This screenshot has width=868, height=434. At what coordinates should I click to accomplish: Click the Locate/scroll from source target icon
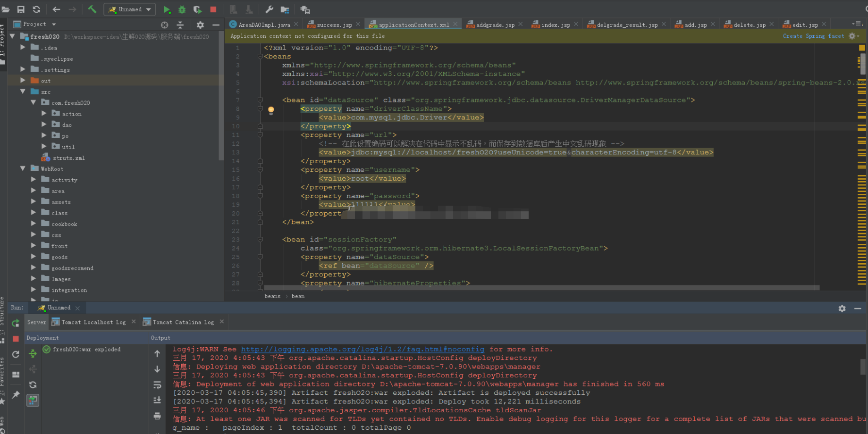[164, 25]
